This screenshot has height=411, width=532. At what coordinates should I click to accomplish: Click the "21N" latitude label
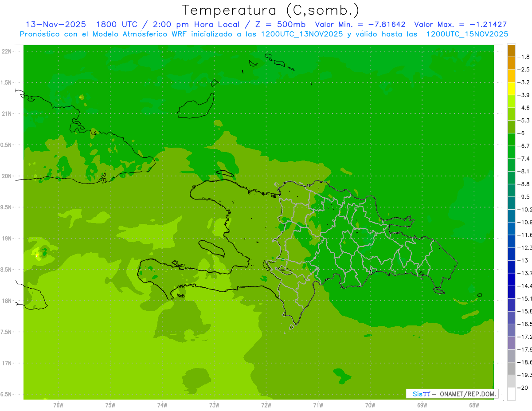point(8,114)
